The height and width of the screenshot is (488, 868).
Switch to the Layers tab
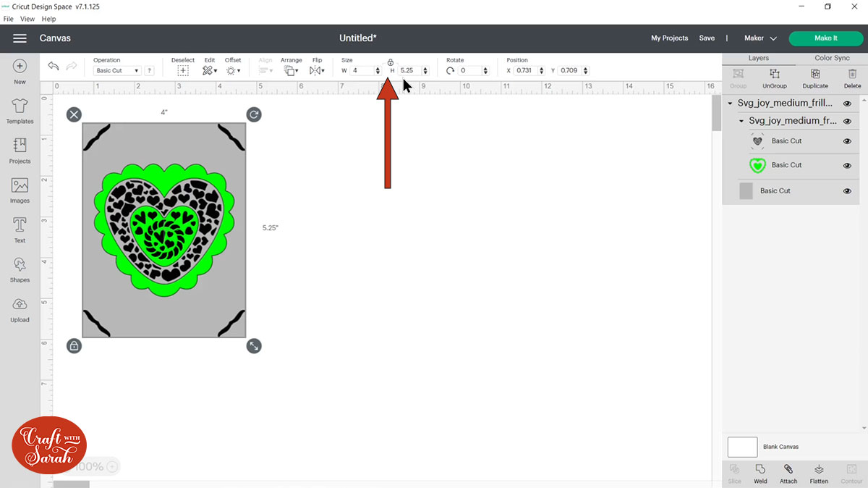(758, 58)
